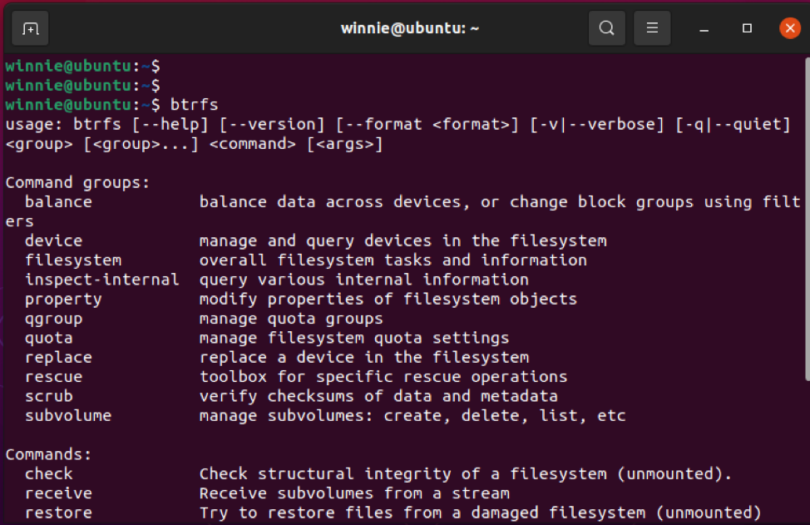Click the 'property' command group word

pos(64,300)
